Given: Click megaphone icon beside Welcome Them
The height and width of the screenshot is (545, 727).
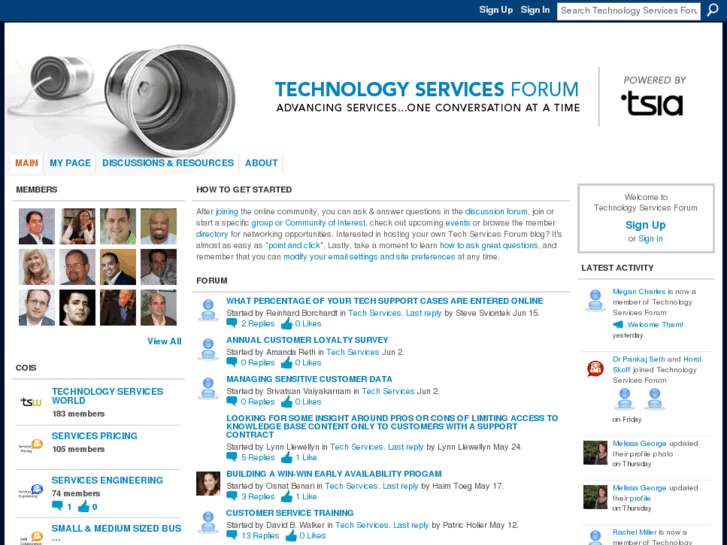Looking at the screenshot, I should pos(618,324).
